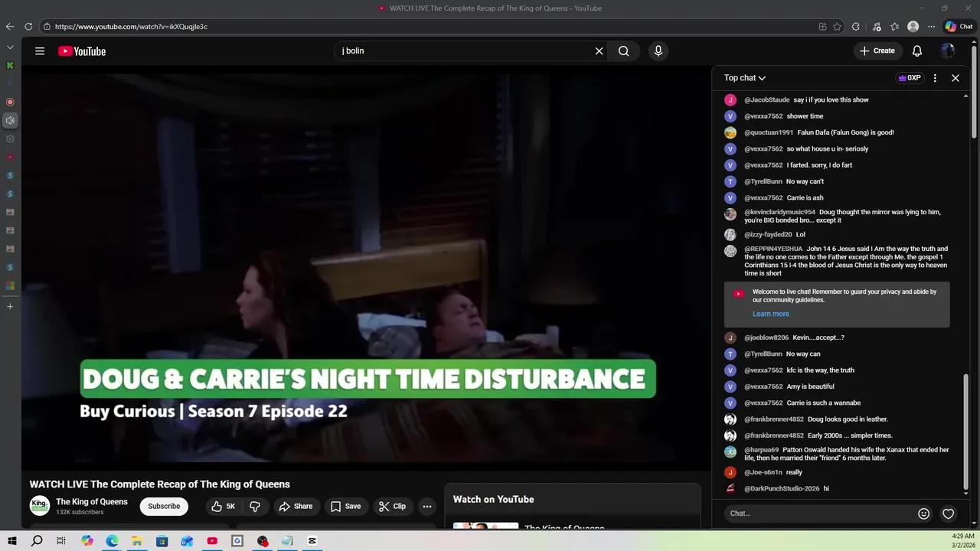Open File Explorer from taskbar
This screenshot has width=980, height=551.
pos(137,541)
